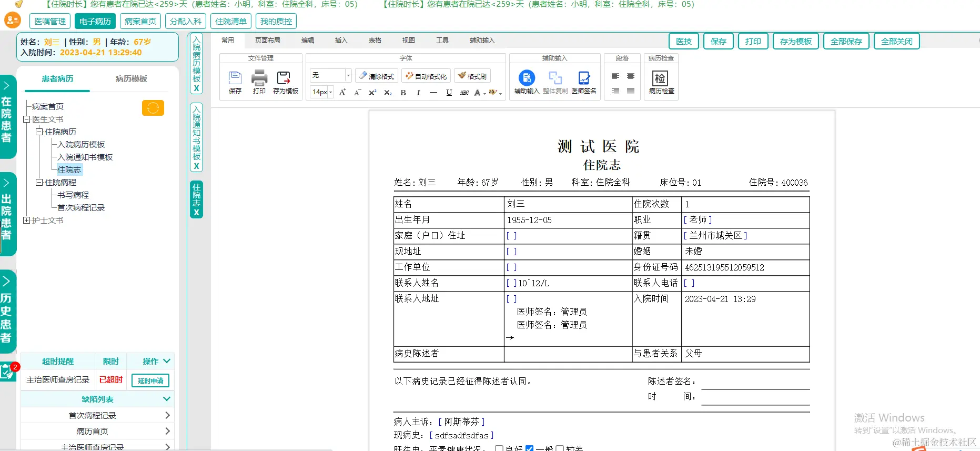Apply 自动格式化 to the document

[x=425, y=76]
